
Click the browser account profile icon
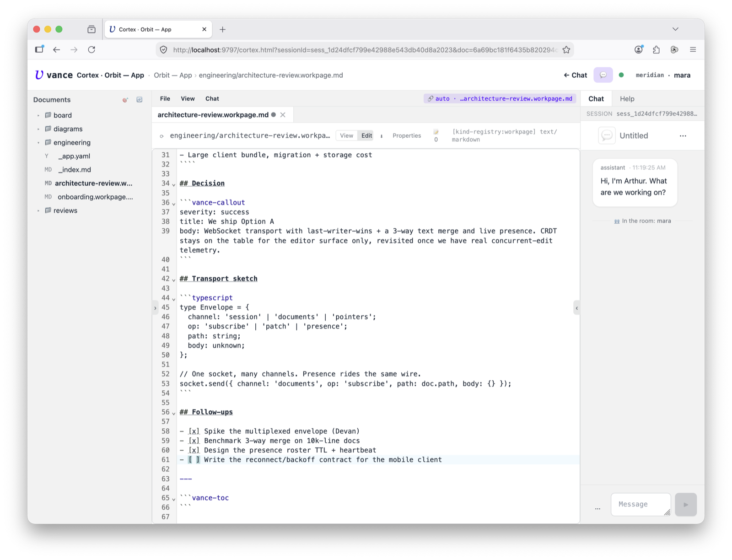(639, 49)
